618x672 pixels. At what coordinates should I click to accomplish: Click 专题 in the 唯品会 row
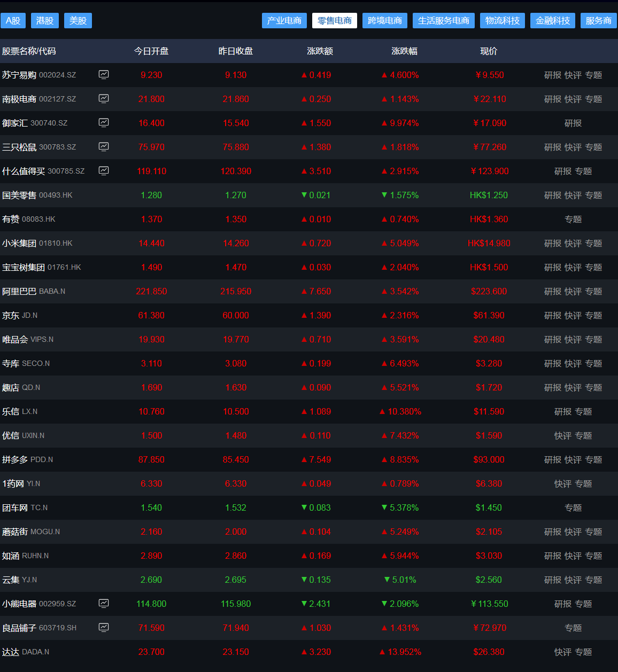pyautogui.click(x=593, y=340)
